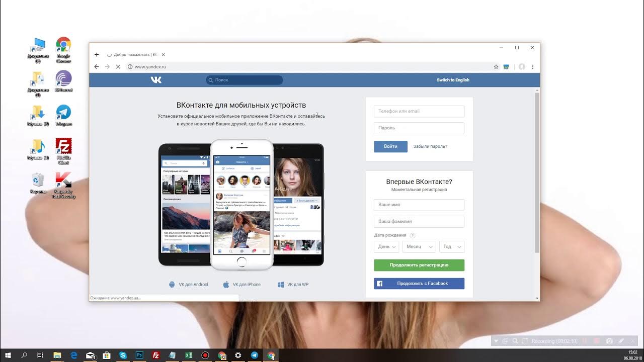
Task: Click Продолжить регистрацию green button
Action: click(x=419, y=265)
